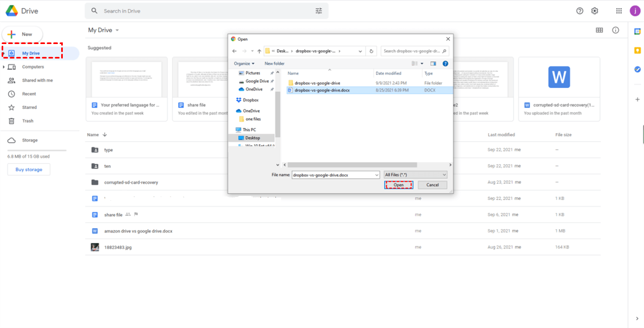Reverse sort order with the Name arrow in Drive
Image resolution: width=644 pixels, height=328 pixels.
click(105, 135)
